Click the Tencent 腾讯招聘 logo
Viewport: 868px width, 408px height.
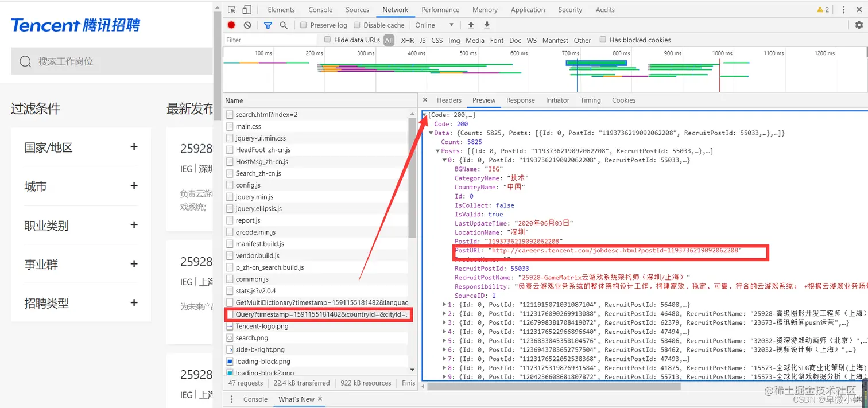click(x=75, y=25)
